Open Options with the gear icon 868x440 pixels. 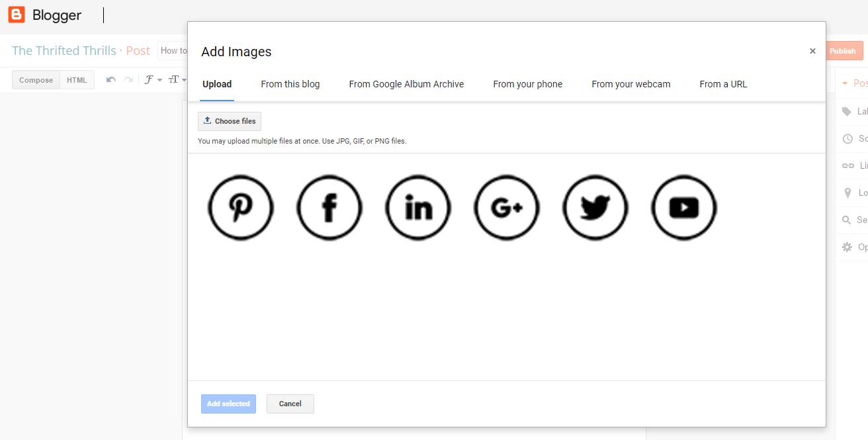pyautogui.click(x=847, y=246)
